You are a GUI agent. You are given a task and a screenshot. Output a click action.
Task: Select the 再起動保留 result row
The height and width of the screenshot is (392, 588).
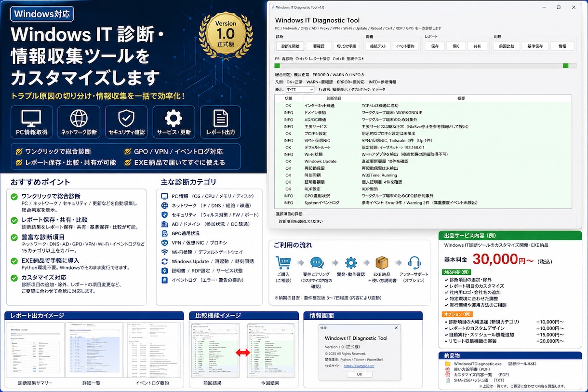pos(423,168)
